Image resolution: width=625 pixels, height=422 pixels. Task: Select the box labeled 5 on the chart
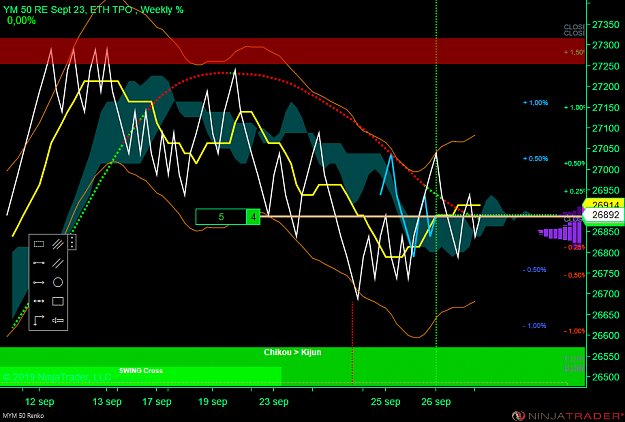[221, 217]
